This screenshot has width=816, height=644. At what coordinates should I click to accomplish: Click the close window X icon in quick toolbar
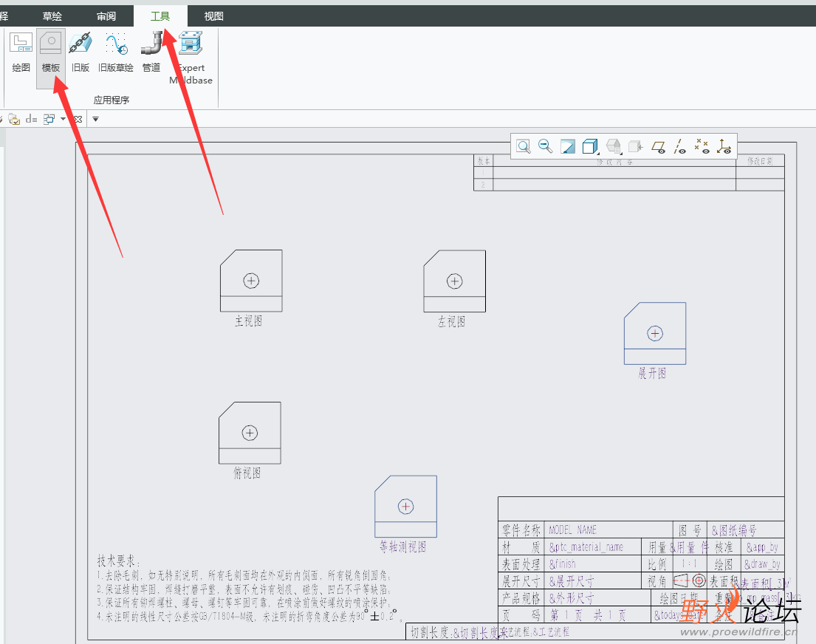click(78, 119)
